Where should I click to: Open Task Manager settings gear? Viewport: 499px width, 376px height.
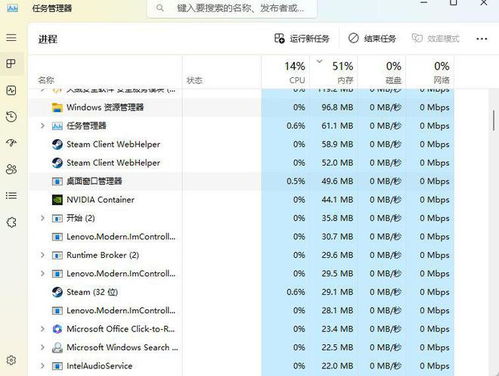[11, 360]
